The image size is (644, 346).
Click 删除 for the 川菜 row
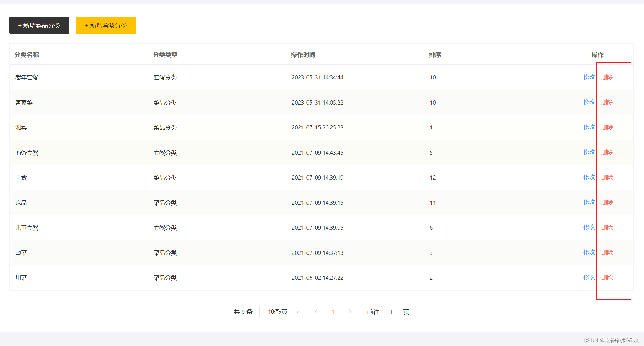coord(607,277)
